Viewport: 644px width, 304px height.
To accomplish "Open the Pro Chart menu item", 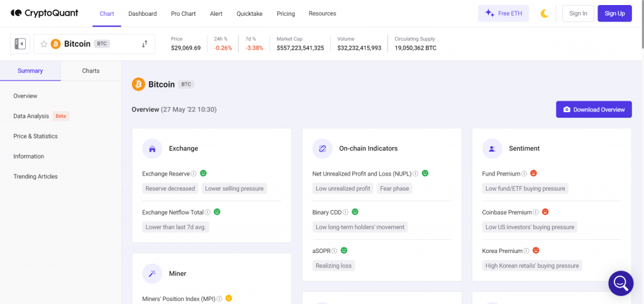I will (183, 13).
